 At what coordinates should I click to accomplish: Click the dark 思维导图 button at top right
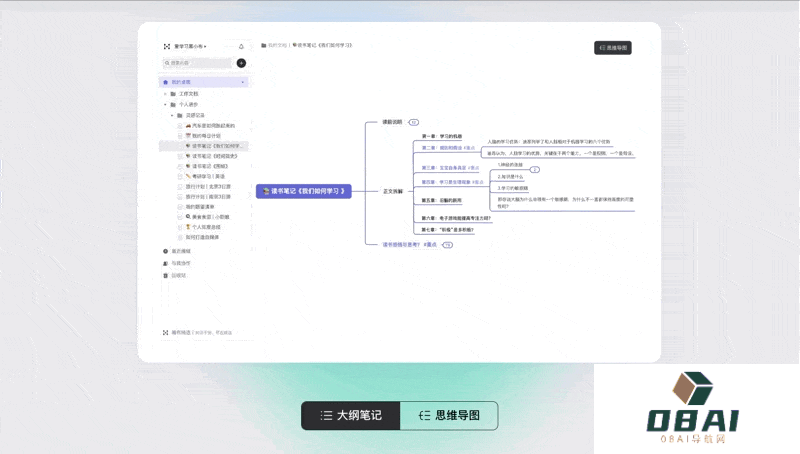613,48
